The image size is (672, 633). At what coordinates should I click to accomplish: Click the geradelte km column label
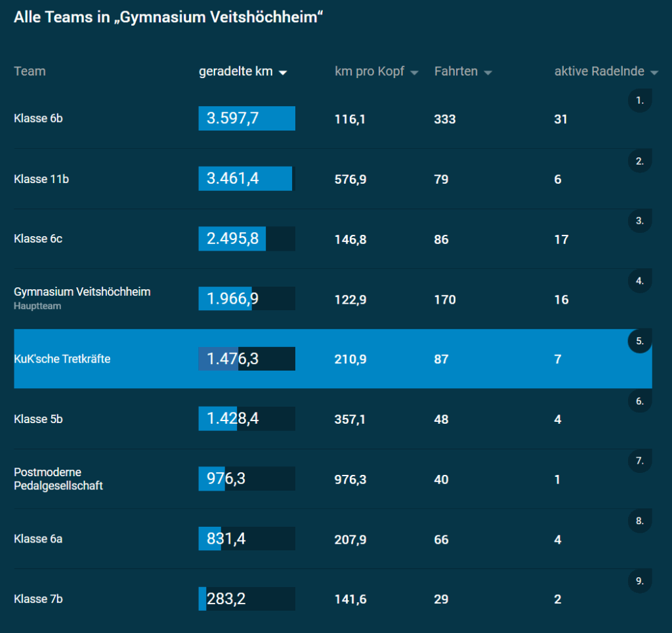[235, 71]
